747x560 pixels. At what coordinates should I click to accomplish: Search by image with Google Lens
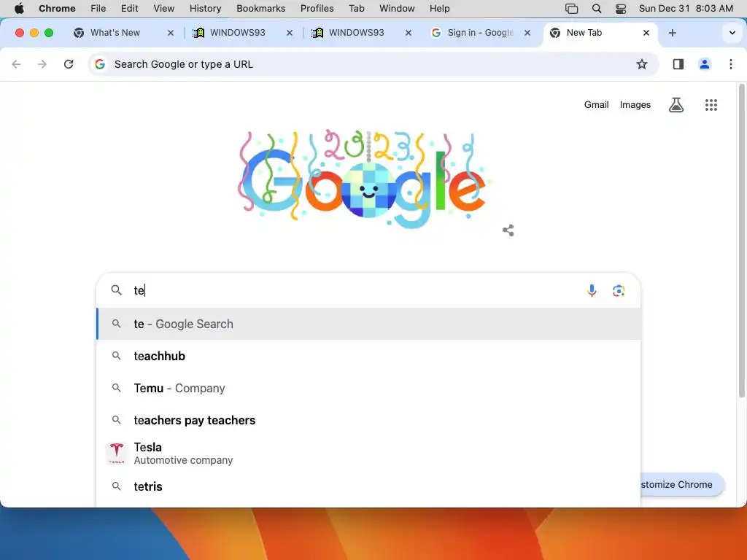pos(619,290)
